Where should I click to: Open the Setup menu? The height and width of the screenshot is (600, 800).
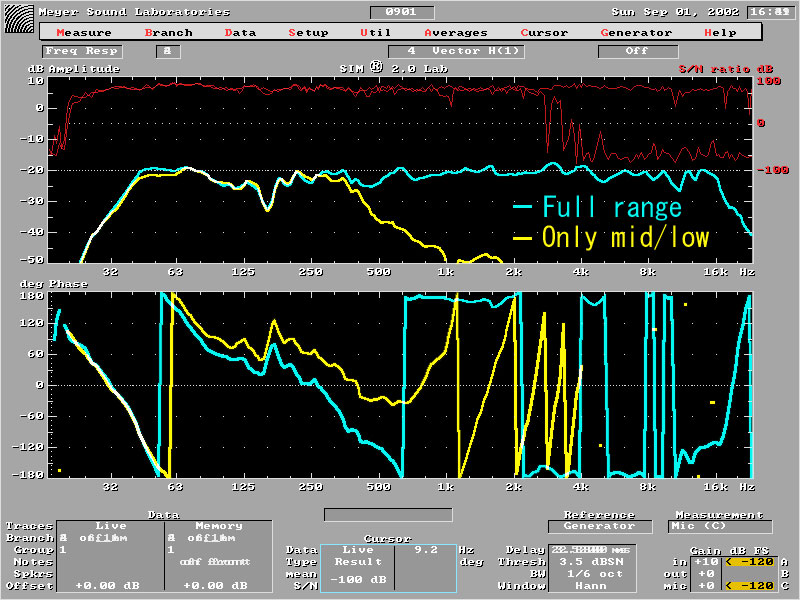click(x=308, y=33)
